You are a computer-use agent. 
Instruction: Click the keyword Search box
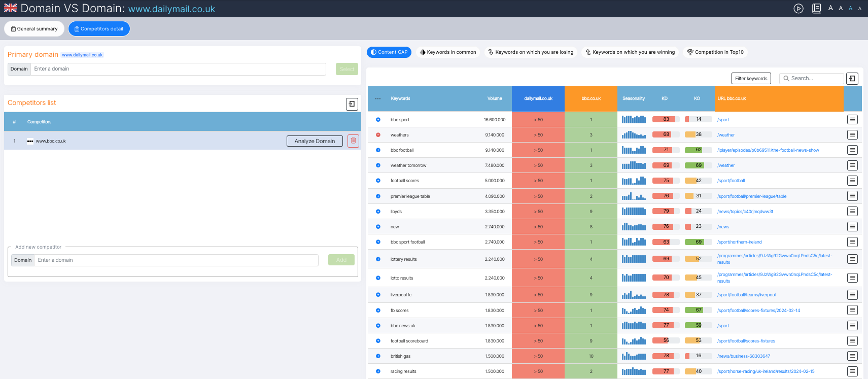pos(812,79)
